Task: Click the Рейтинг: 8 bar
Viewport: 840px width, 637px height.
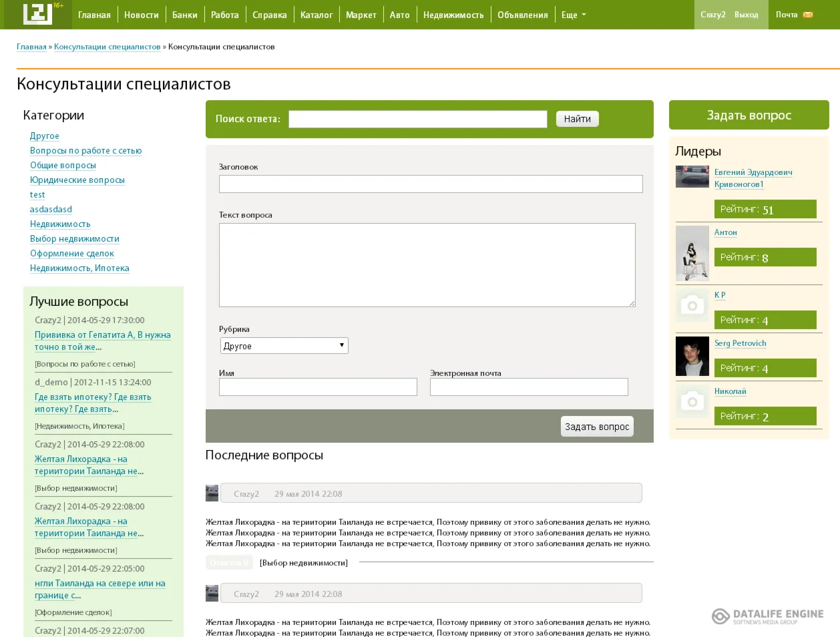Action: point(765,257)
